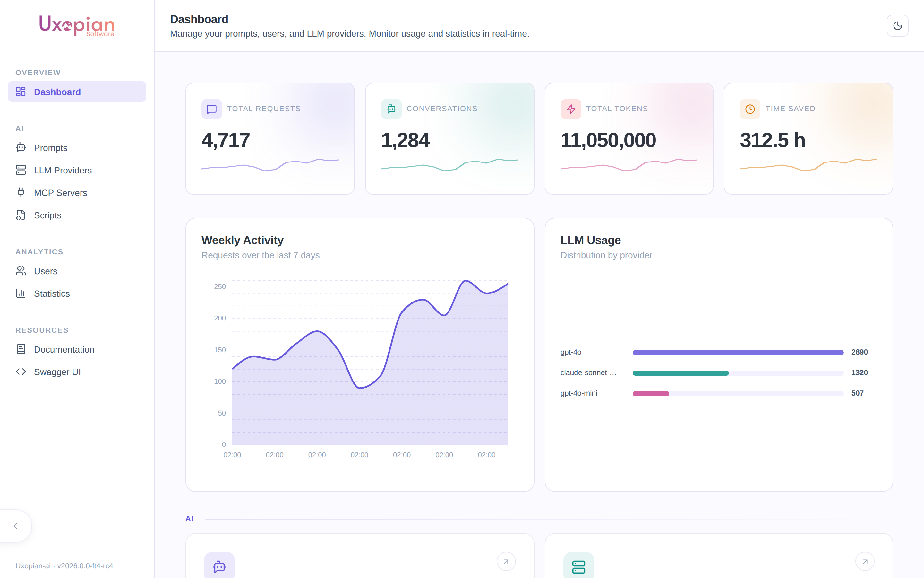
Task: Click the TOTAL REQUESTS card label
Action: coord(264,109)
